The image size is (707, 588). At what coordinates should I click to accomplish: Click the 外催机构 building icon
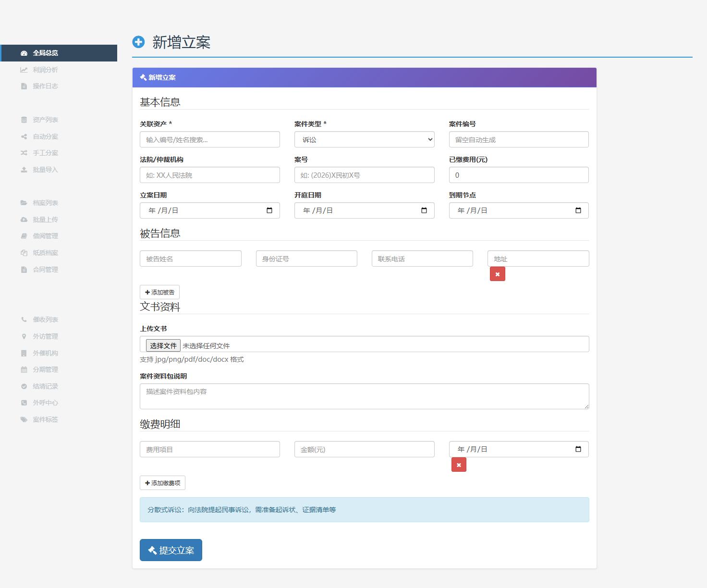(x=24, y=353)
